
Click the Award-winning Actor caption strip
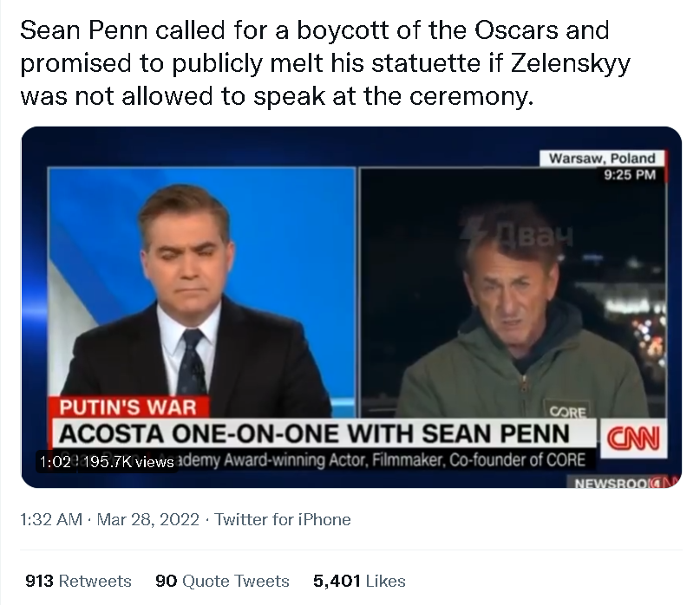382,460
